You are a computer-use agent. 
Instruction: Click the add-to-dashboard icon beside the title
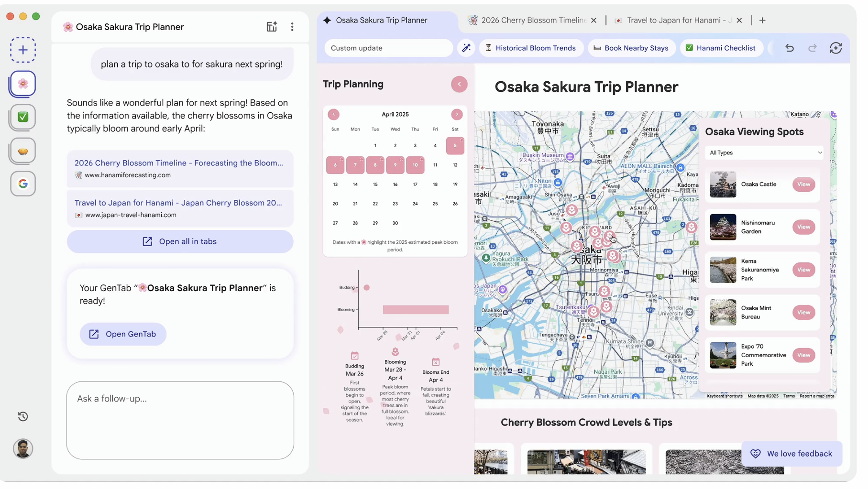point(272,27)
